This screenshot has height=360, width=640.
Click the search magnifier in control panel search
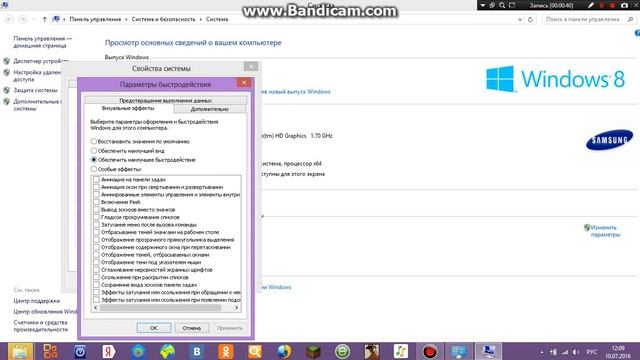[631, 19]
